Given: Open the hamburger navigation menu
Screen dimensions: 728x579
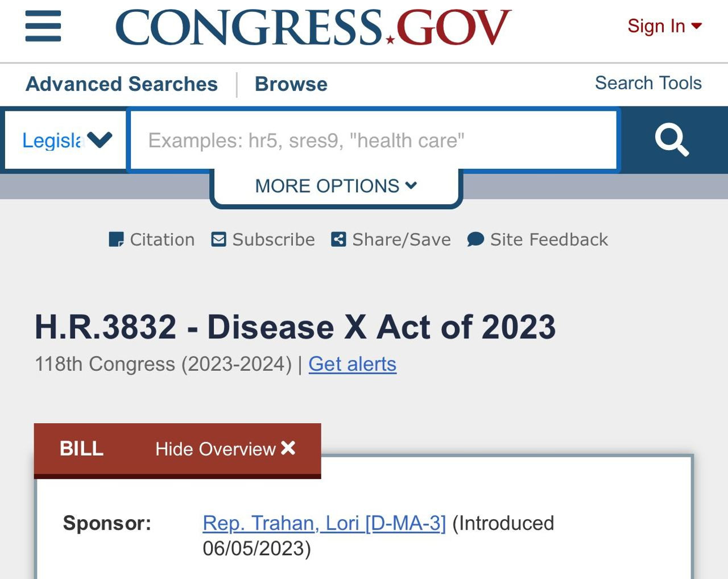Looking at the screenshot, I should tap(43, 26).
